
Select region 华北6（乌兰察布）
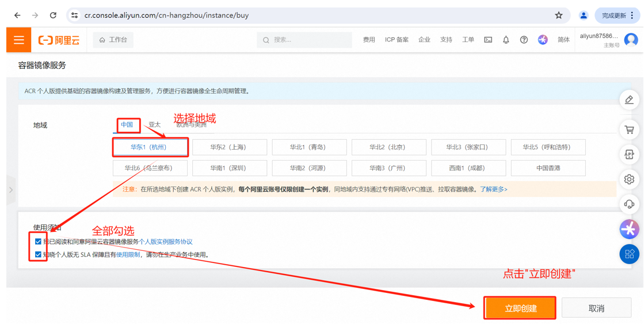point(150,168)
